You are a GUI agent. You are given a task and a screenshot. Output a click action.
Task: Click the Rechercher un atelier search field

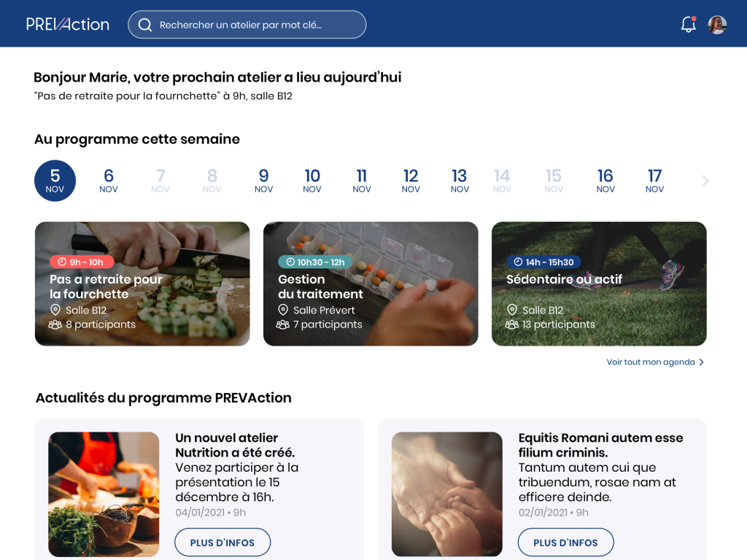click(x=247, y=25)
